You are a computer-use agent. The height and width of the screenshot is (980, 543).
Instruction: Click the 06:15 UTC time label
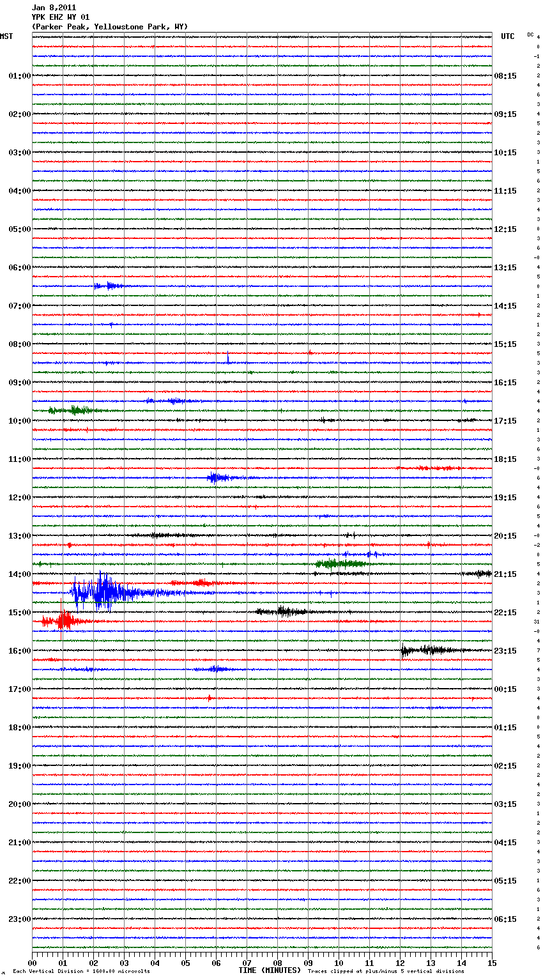[505, 919]
